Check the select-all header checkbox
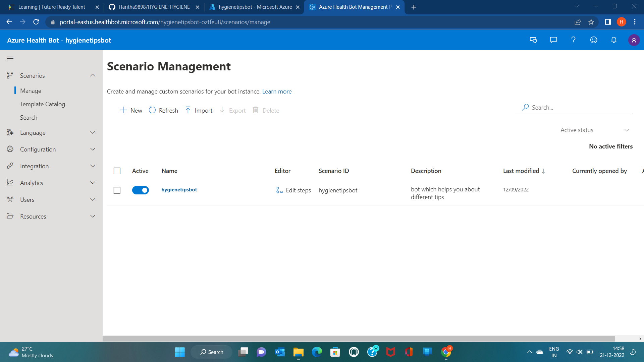Viewport: 644px width, 362px height. [117, 171]
